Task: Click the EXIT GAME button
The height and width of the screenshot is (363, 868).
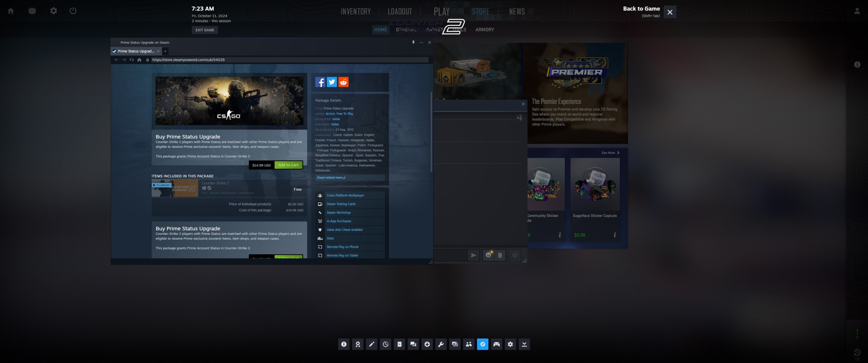Action: tap(205, 30)
